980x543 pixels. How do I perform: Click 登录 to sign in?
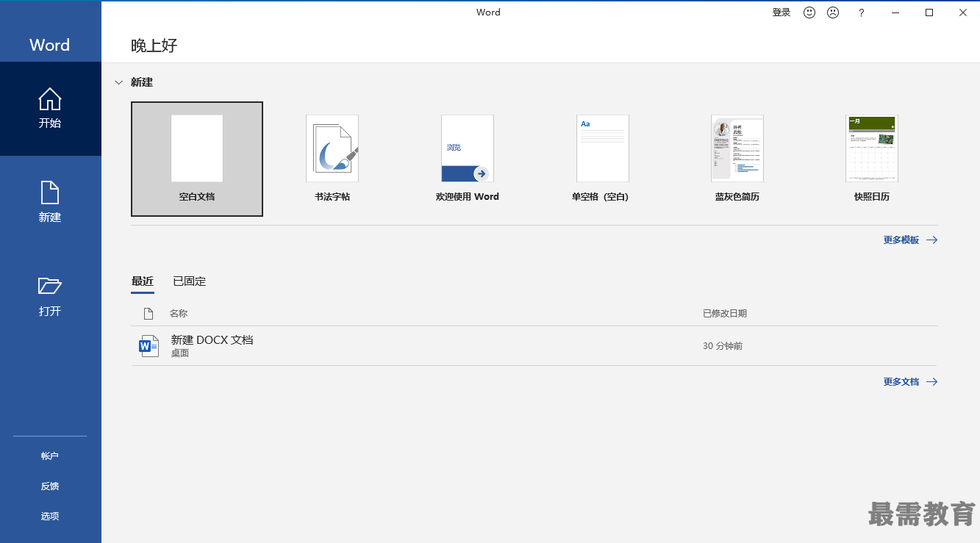pyautogui.click(x=782, y=12)
